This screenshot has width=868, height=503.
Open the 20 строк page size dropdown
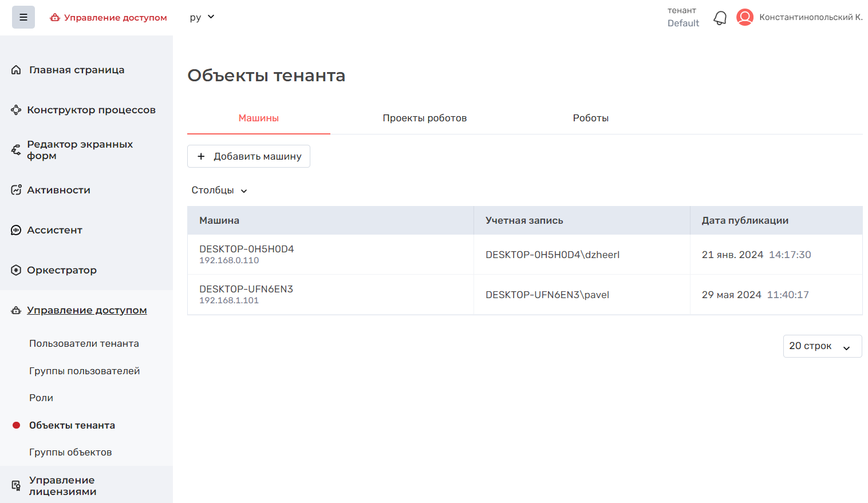coord(822,346)
